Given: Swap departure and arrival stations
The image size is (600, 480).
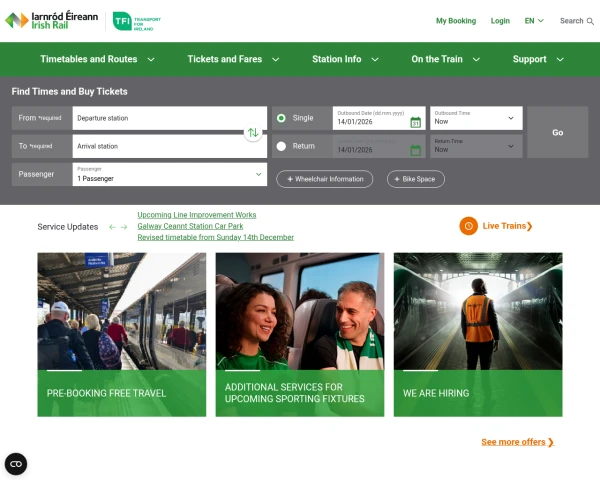Looking at the screenshot, I should pyautogui.click(x=253, y=132).
